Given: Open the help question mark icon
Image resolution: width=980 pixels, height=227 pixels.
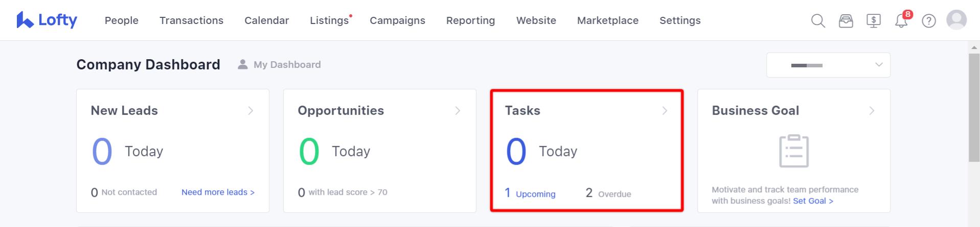Looking at the screenshot, I should 929,21.
